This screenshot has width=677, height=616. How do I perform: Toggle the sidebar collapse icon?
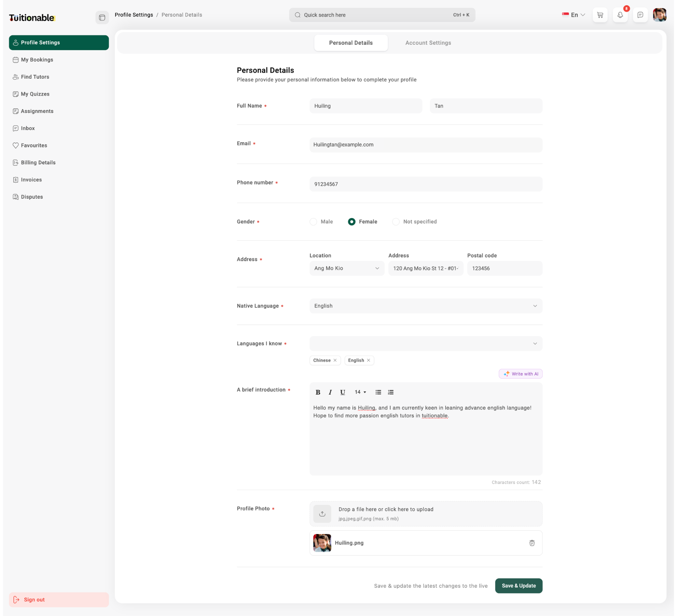102,17
